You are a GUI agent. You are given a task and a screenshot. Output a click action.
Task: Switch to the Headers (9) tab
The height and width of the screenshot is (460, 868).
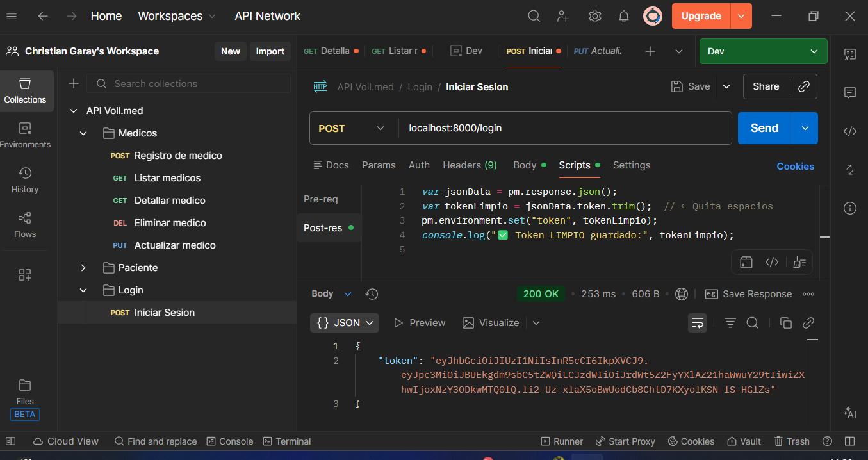pyautogui.click(x=470, y=165)
